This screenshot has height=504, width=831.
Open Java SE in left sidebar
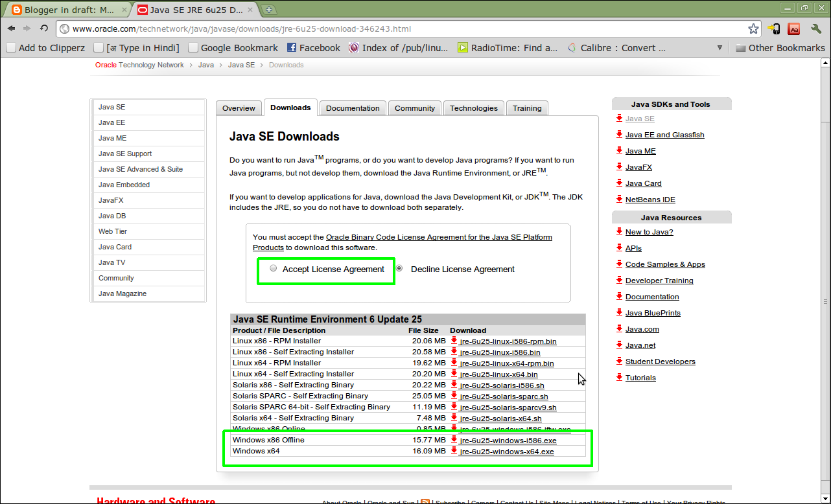[111, 107]
